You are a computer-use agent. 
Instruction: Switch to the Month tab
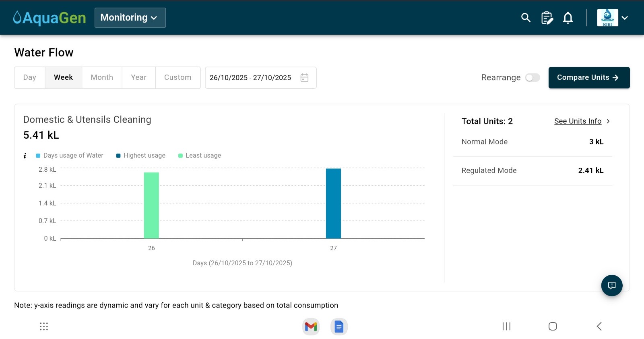(x=102, y=77)
